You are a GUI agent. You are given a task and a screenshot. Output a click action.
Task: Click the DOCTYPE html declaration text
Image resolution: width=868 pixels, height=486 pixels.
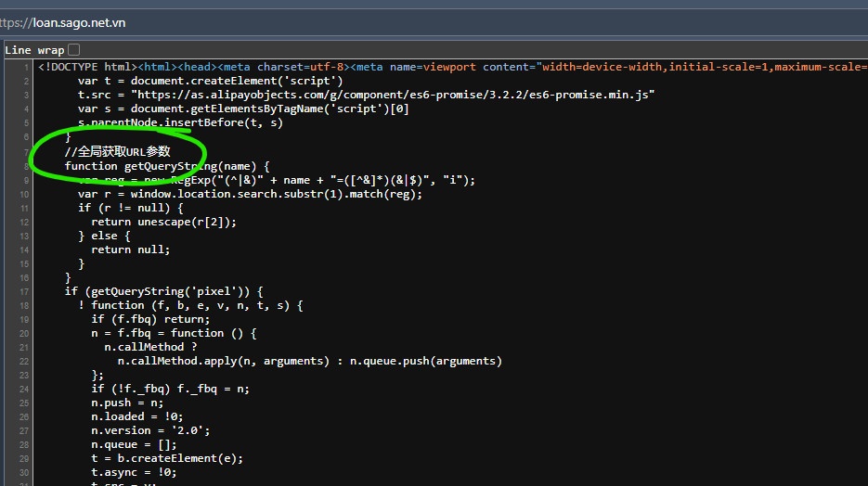tap(87, 67)
